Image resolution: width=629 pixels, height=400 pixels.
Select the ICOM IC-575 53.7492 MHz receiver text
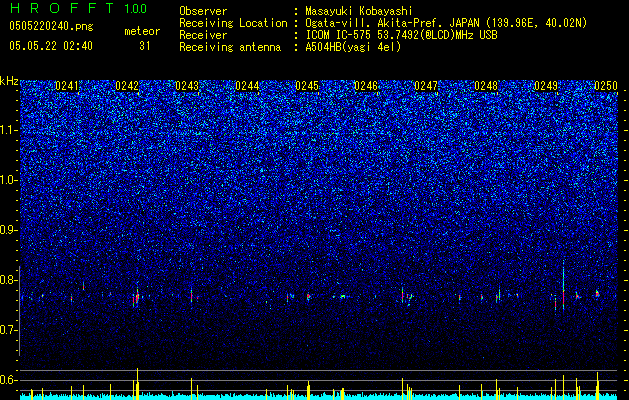pyautogui.click(x=401, y=35)
